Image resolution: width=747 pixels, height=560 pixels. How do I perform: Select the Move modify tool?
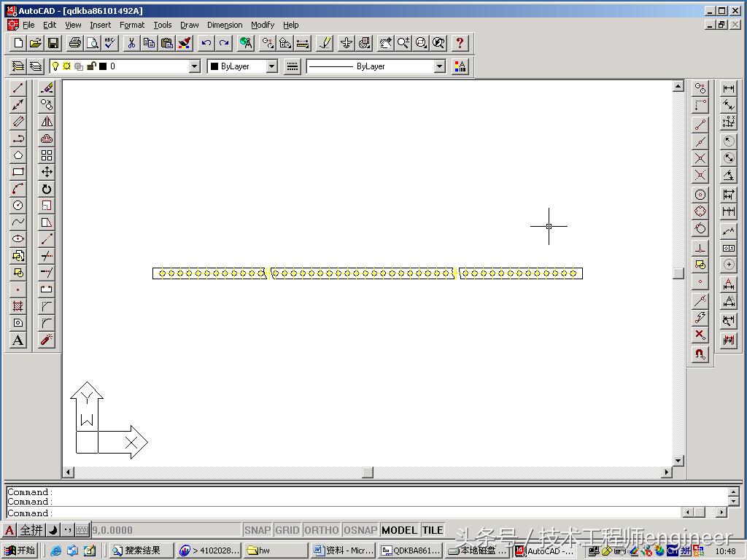tap(46, 172)
